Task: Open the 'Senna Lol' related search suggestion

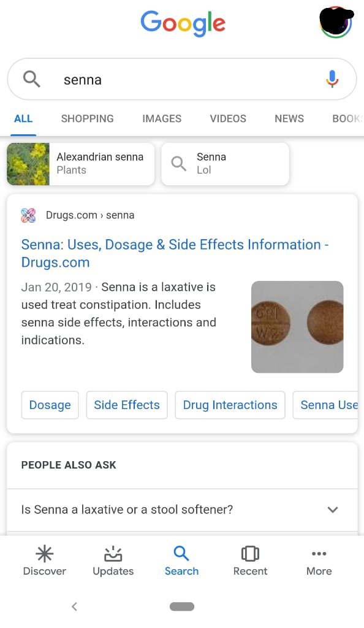Action: pos(225,164)
